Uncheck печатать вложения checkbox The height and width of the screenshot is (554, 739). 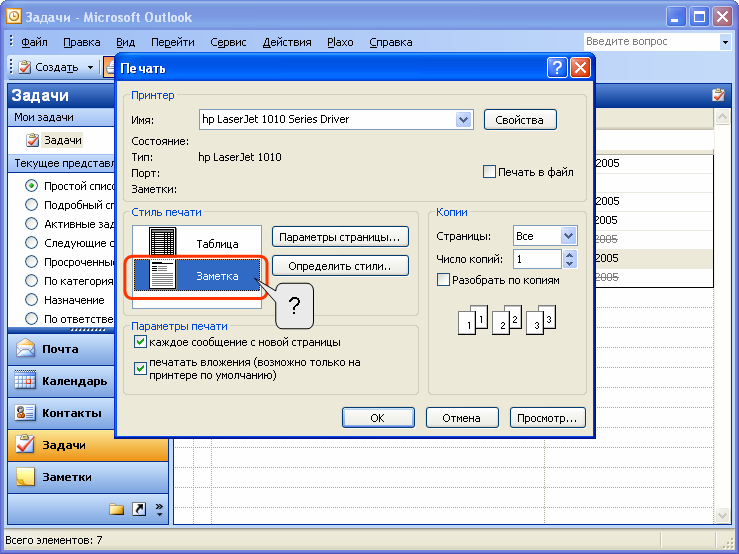click(140, 368)
